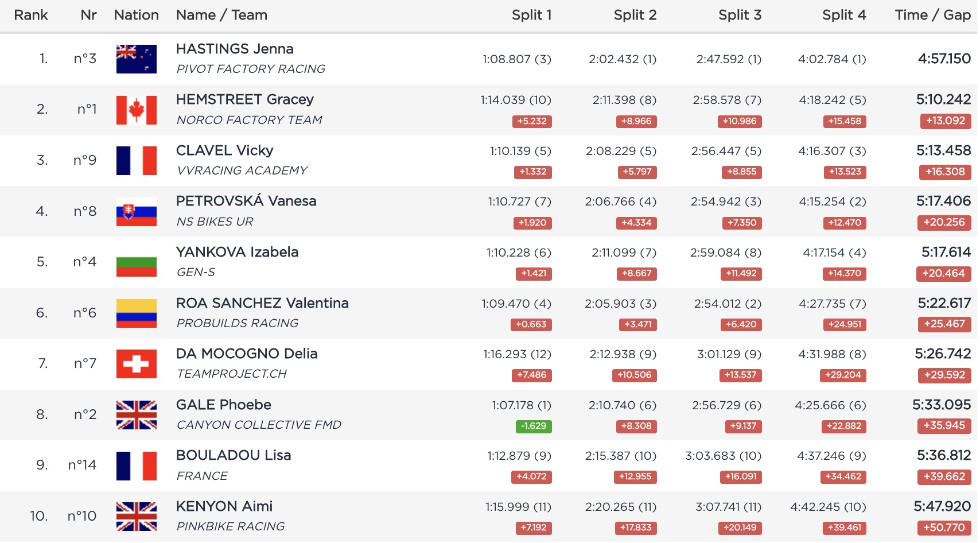Viewport: 980px width, 543px height.
Task: Click the +16.308 final gap badge
Action: tap(945, 172)
